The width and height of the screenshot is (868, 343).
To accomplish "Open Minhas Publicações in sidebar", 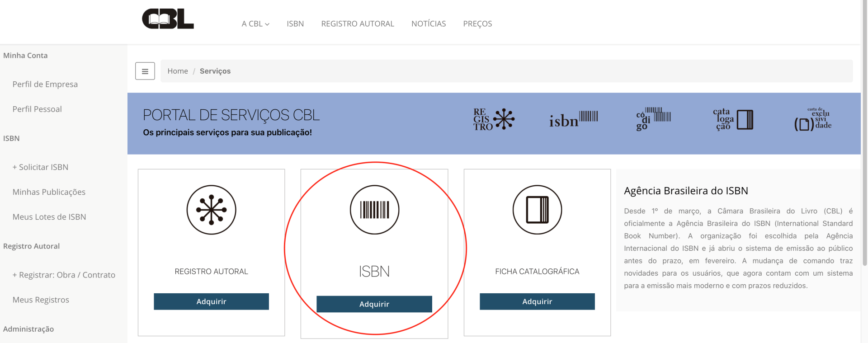I will [x=49, y=192].
